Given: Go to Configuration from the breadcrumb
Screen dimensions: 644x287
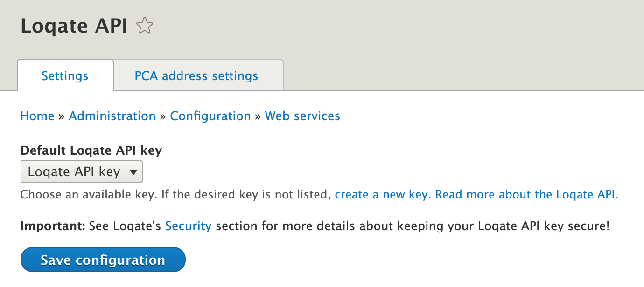Looking at the screenshot, I should coord(210,116).
